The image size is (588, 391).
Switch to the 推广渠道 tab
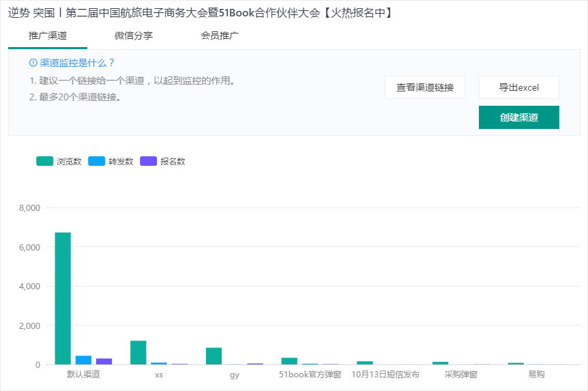click(48, 35)
